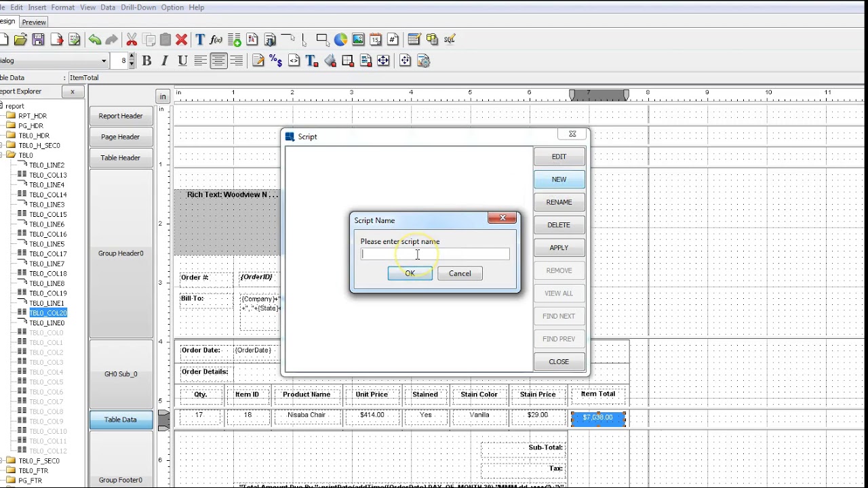Select TBL0_COL13 in Report Explorer

(x=48, y=175)
